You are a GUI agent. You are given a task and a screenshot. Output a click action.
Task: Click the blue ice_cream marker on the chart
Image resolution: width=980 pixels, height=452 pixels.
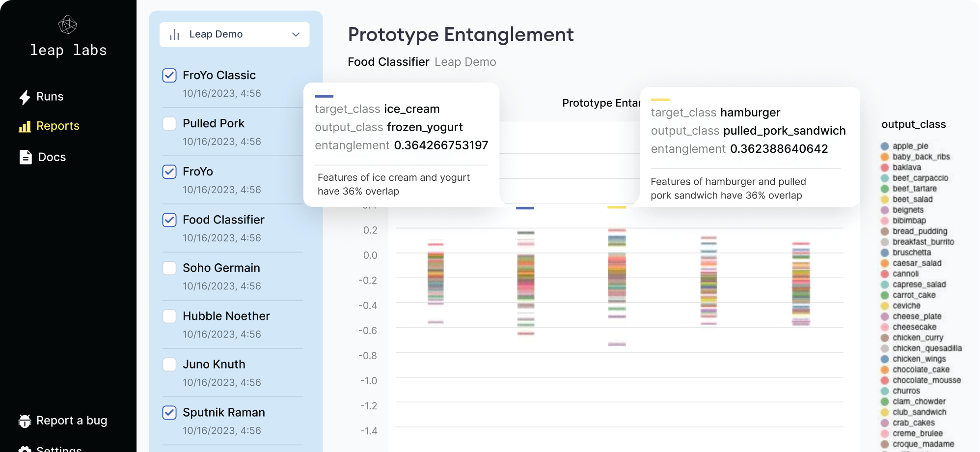click(525, 208)
